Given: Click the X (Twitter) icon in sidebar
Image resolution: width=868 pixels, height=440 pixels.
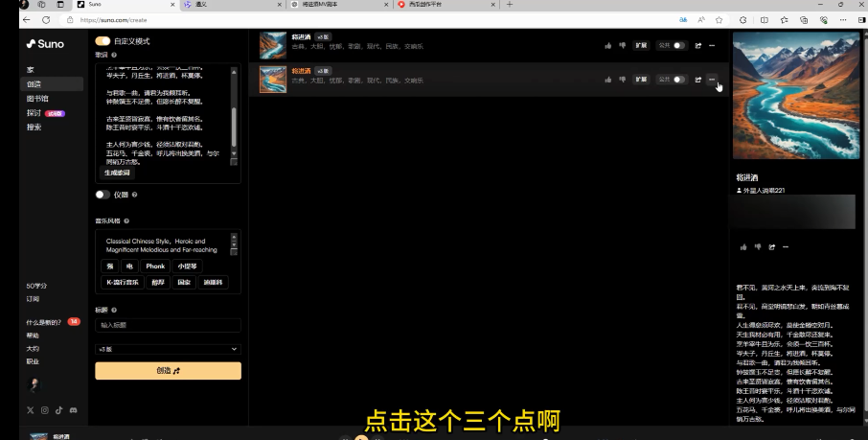Looking at the screenshot, I should [31, 410].
